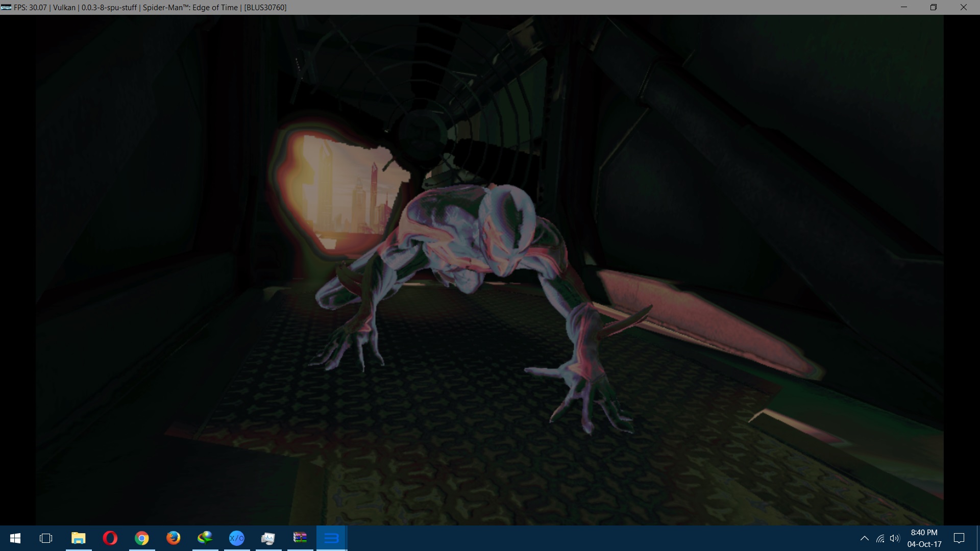Open Task View from the taskbar
The height and width of the screenshot is (551, 980).
coord(46,538)
